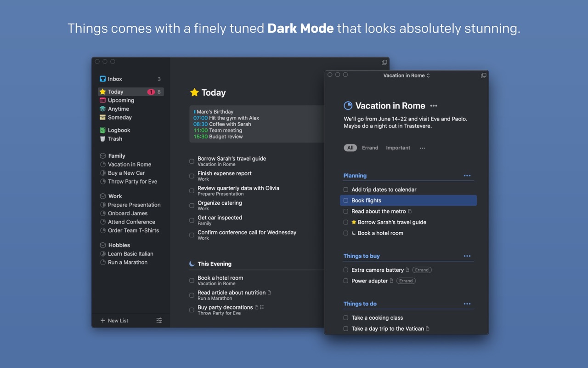
Task: Open Planning heading more options
Action: (x=467, y=176)
